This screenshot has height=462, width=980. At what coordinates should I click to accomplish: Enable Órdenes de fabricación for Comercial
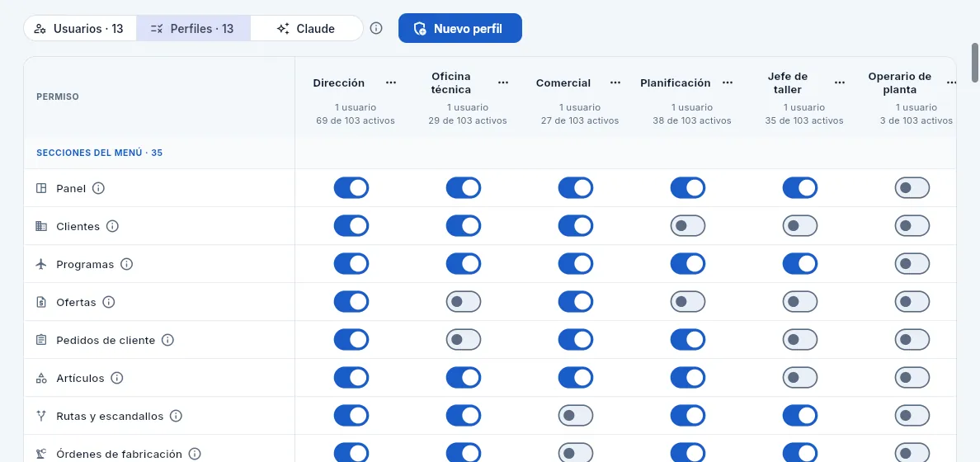pos(576,453)
